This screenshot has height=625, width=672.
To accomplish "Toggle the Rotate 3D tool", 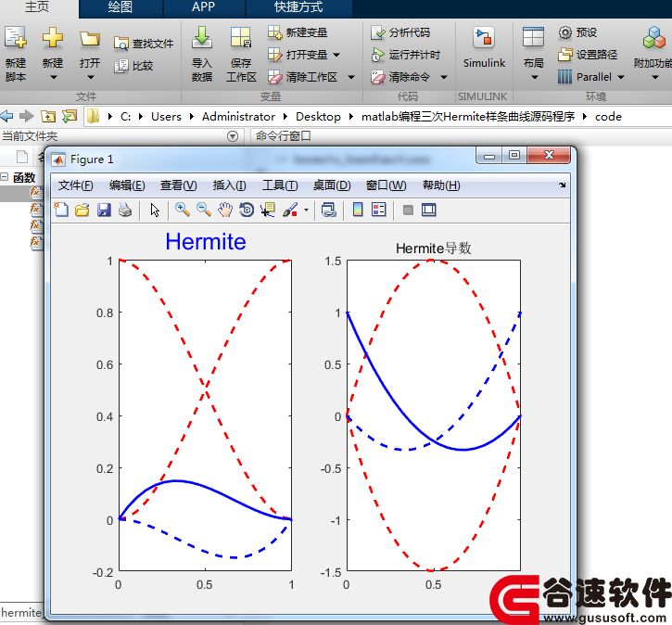I will pos(247,210).
